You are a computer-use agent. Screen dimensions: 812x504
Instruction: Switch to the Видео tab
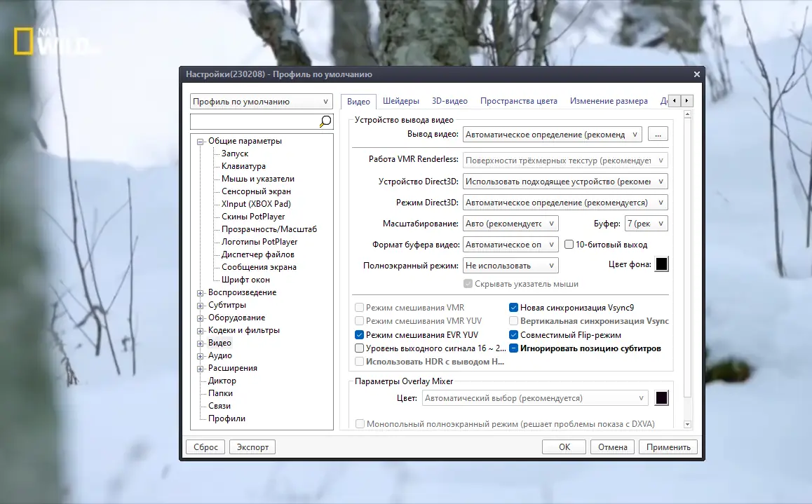click(x=358, y=102)
